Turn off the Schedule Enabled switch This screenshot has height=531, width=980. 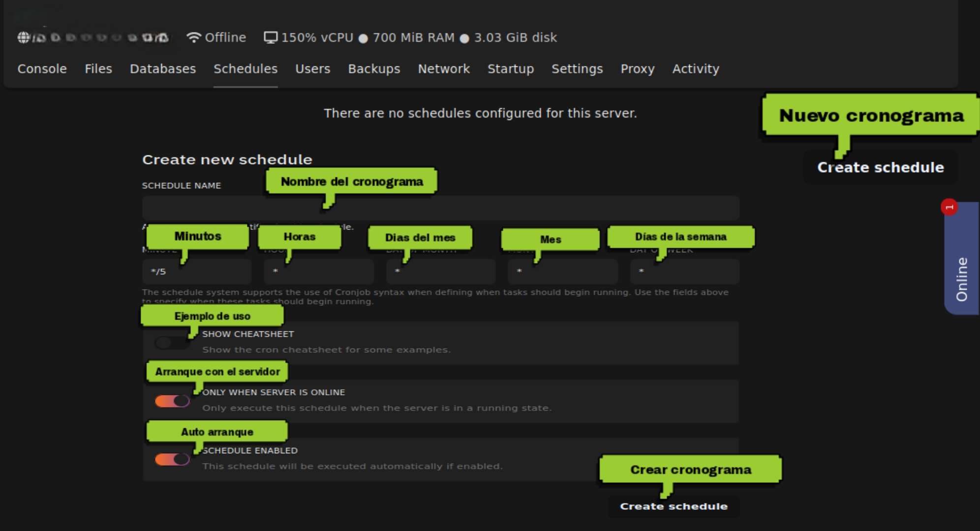[172, 459]
